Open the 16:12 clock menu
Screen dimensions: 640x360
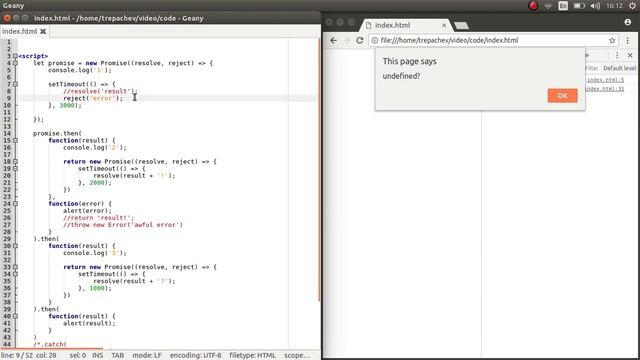[x=614, y=6]
